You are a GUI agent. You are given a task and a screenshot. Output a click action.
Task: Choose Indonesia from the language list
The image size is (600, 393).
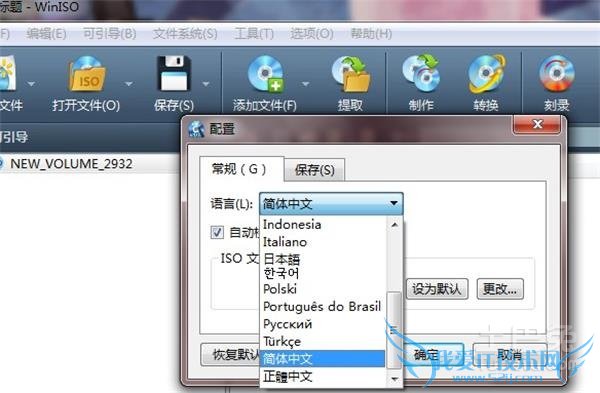pyautogui.click(x=323, y=224)
